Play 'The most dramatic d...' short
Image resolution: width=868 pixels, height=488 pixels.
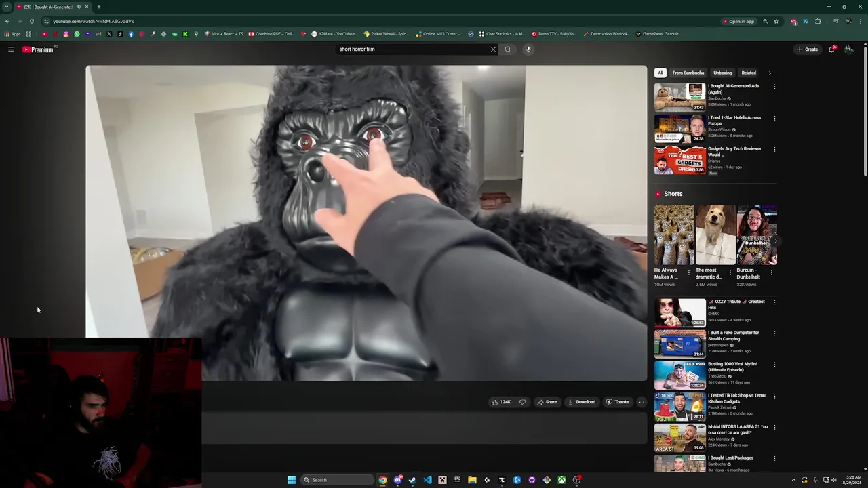point(715,235)
